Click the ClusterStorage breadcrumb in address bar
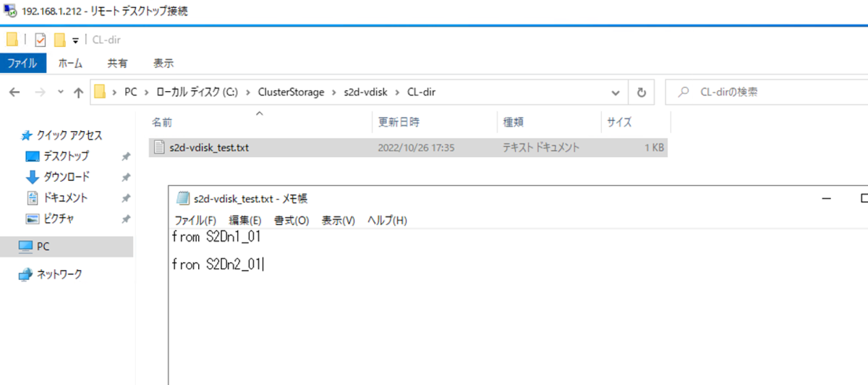The image size is (868, 385). click(x=291, y=93)
